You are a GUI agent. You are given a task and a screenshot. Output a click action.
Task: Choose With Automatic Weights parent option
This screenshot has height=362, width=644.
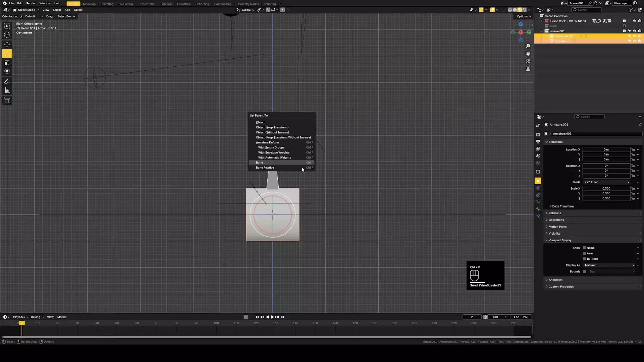coord(274,158)
